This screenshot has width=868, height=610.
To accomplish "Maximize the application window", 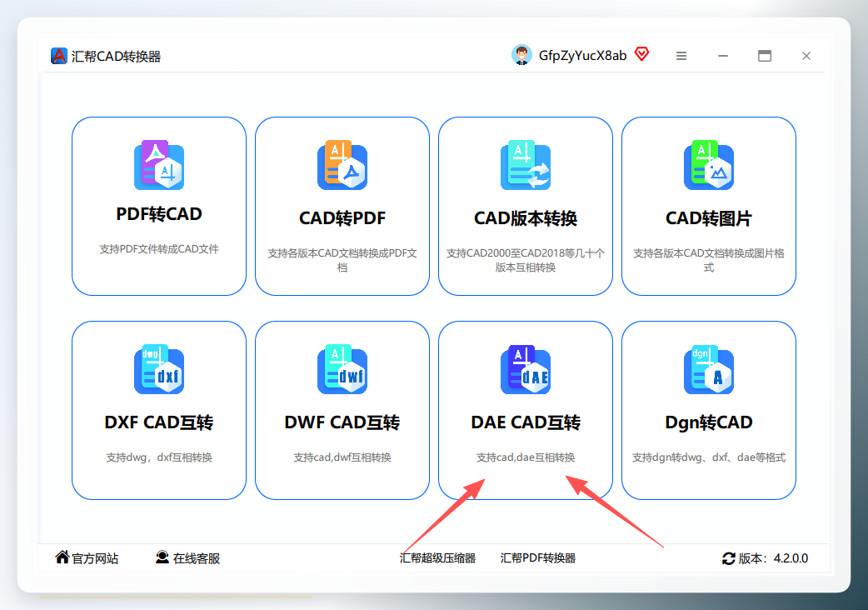I will [x=765, y=56].
